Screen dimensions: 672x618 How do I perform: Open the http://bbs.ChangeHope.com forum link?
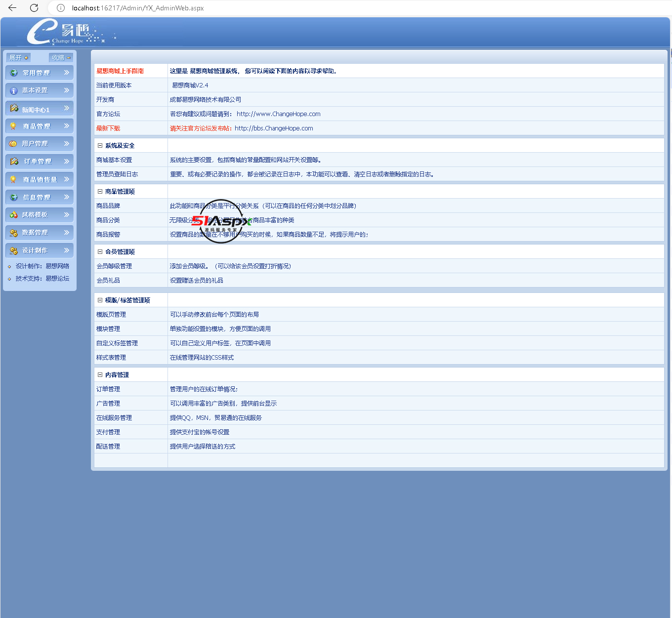[274, 128]
